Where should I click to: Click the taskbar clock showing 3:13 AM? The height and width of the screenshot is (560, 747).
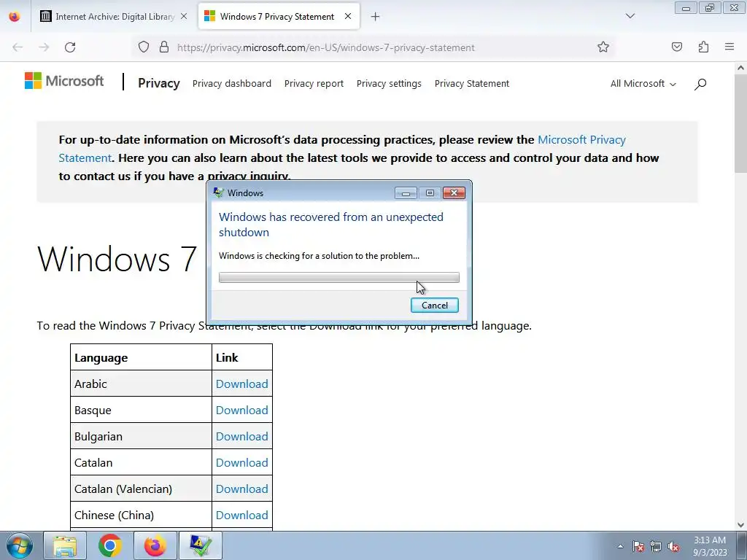coord(710,546)
